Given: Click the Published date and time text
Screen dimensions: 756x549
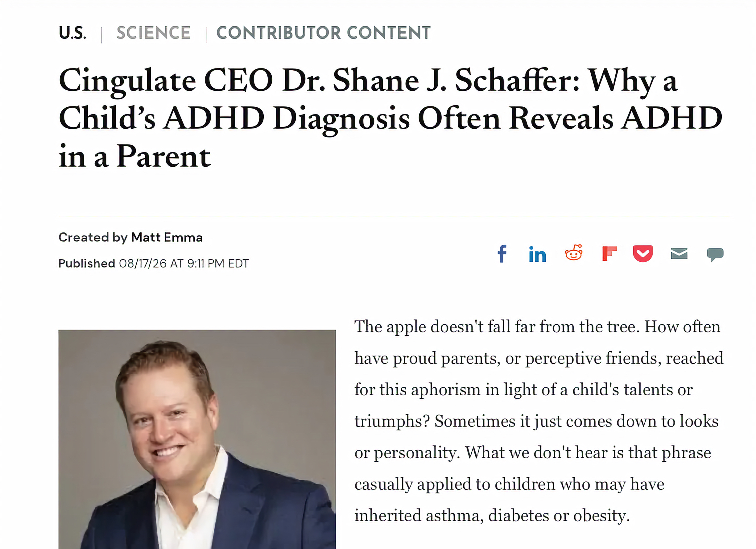Looking at the screenshot, I should coord(153,264).
